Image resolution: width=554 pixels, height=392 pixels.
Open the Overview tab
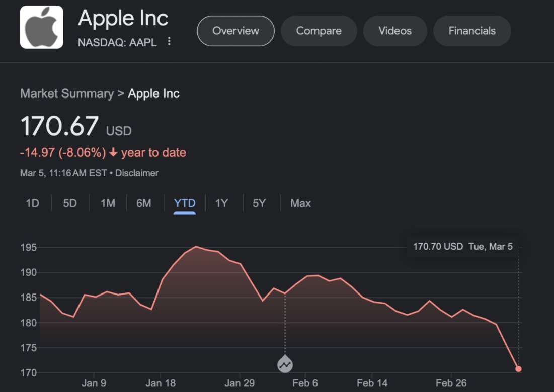click(235, 31)
